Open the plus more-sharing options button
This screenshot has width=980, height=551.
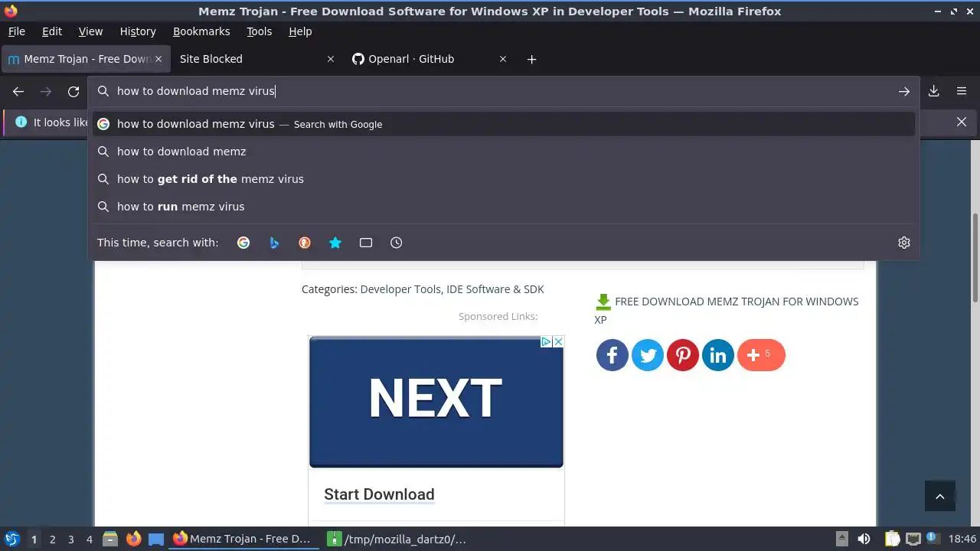761,355
